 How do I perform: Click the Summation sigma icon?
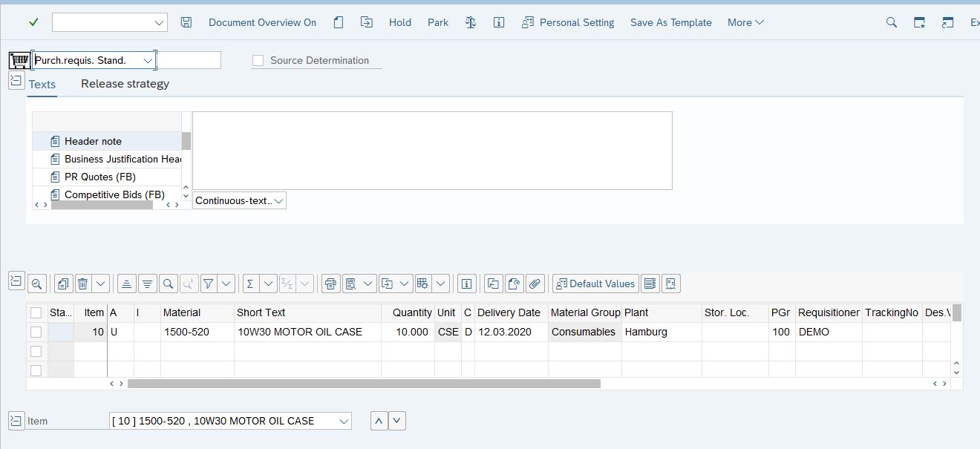click(250, 284)
